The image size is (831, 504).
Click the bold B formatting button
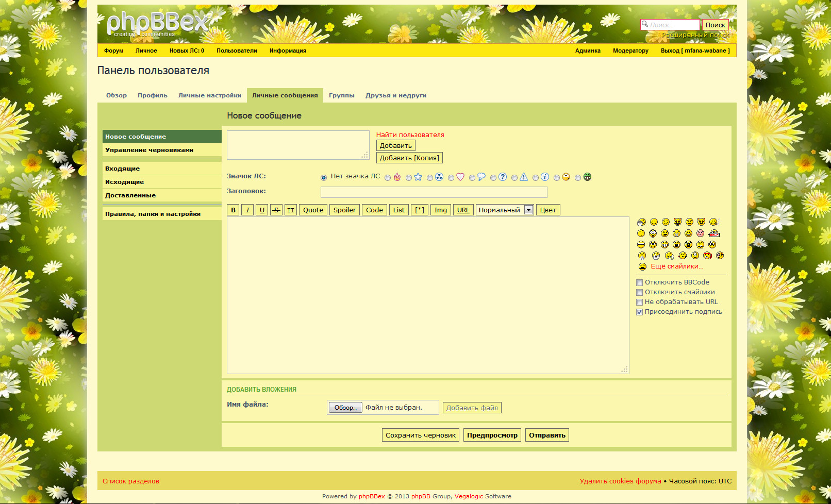point(233,210)
